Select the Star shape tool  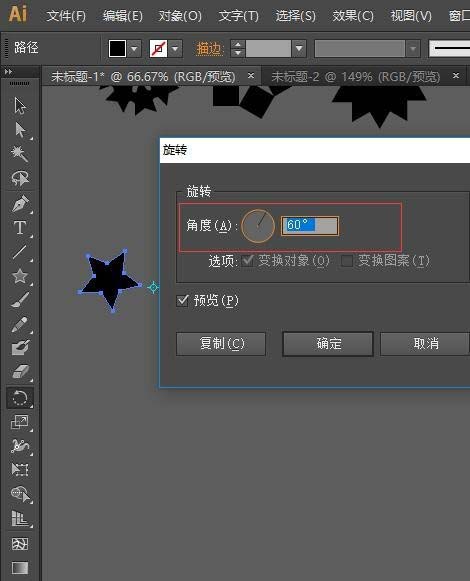tap(20, 276)
